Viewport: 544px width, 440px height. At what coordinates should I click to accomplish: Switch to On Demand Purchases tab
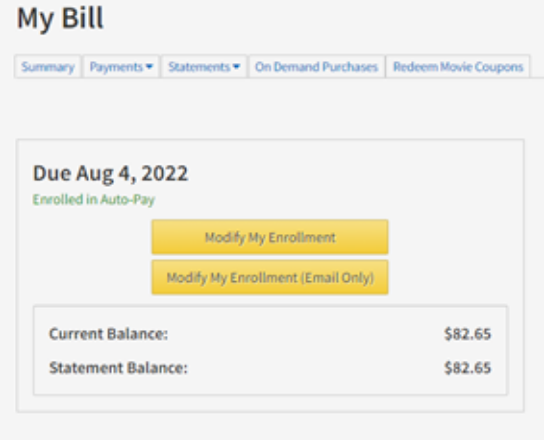pyautogui.click(x=316, y=67)
